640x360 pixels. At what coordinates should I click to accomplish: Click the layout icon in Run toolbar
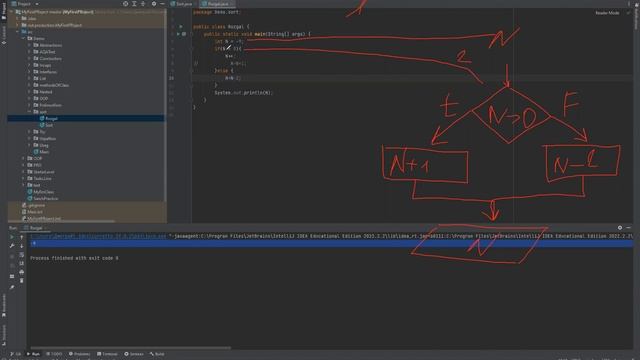pyautogui.click(x=12, y=276)
